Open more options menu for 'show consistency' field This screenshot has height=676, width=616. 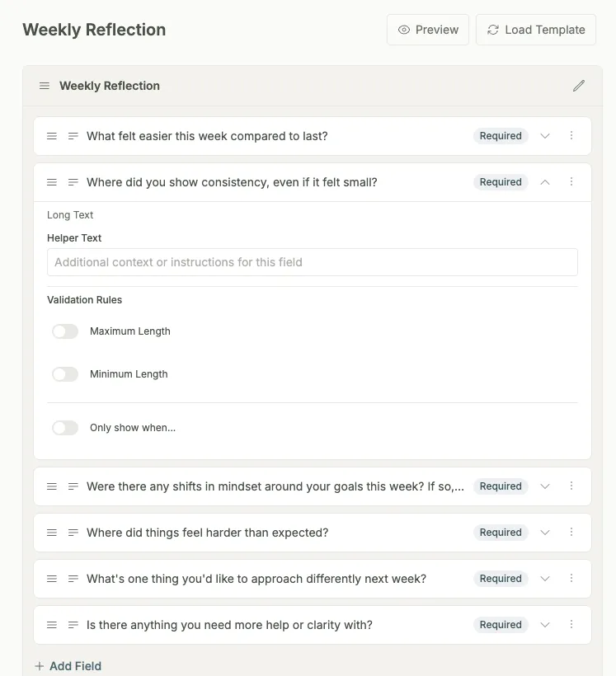[571, 182]
